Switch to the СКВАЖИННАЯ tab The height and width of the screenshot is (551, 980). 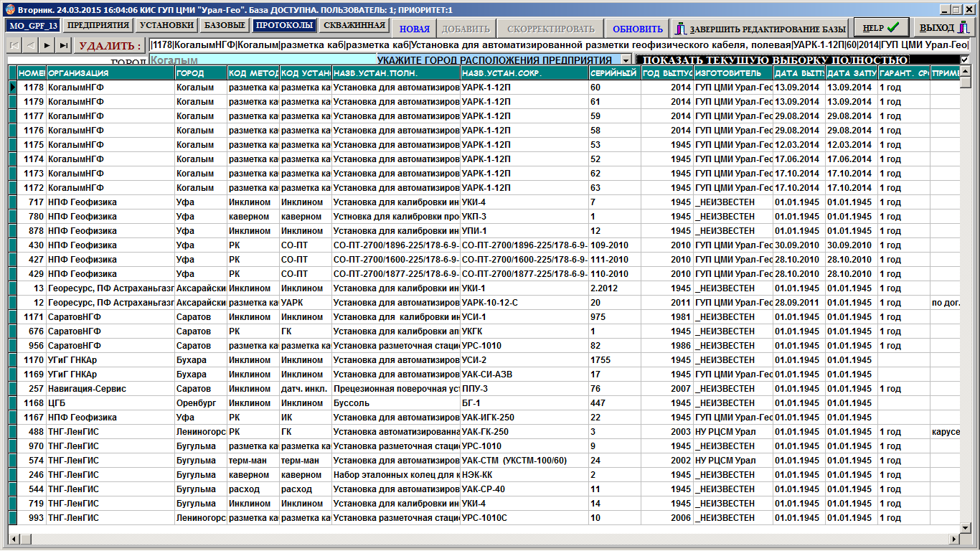coord(354,25)
